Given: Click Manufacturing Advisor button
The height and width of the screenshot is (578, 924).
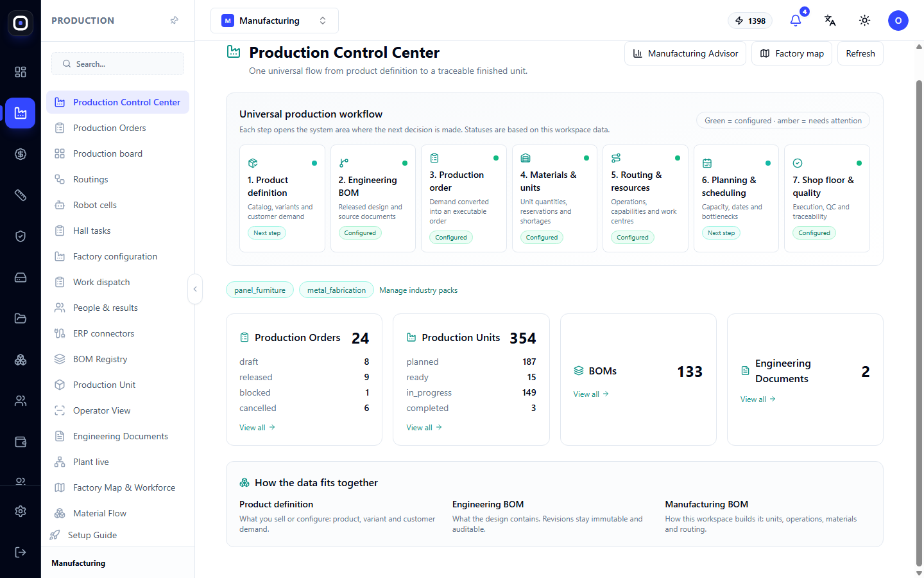Looking at the screenshot, I should [x=685, y=53].
